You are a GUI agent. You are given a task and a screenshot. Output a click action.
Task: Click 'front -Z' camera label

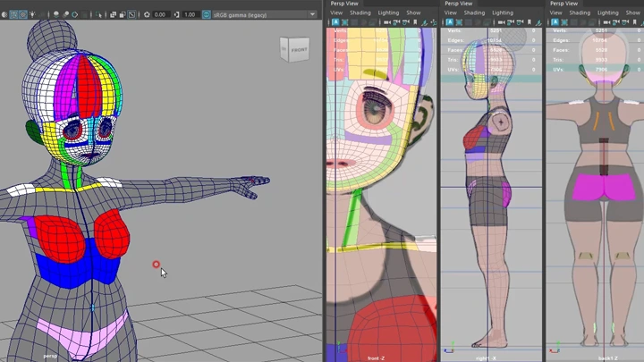pos(376,358)
